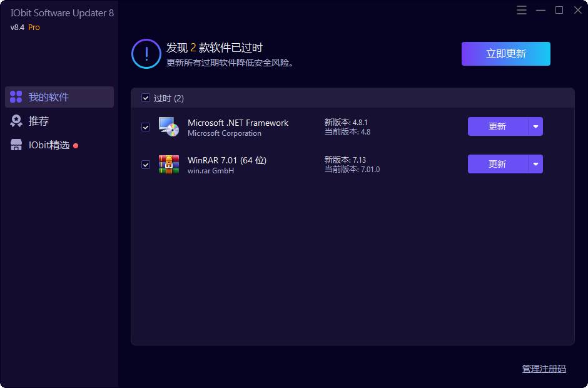The image size is (588, 388).
Task: Click the red notification dot on IObit精选
Action: coord(75,145)
